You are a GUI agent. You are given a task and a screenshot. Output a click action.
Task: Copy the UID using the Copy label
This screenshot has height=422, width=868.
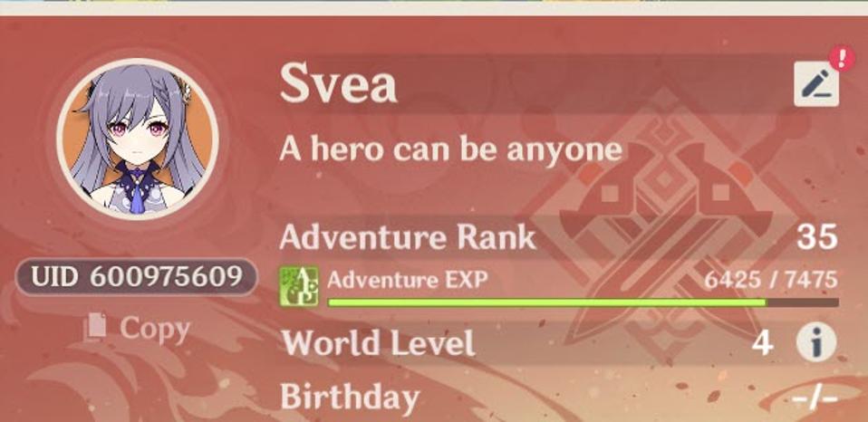point(155,329)
